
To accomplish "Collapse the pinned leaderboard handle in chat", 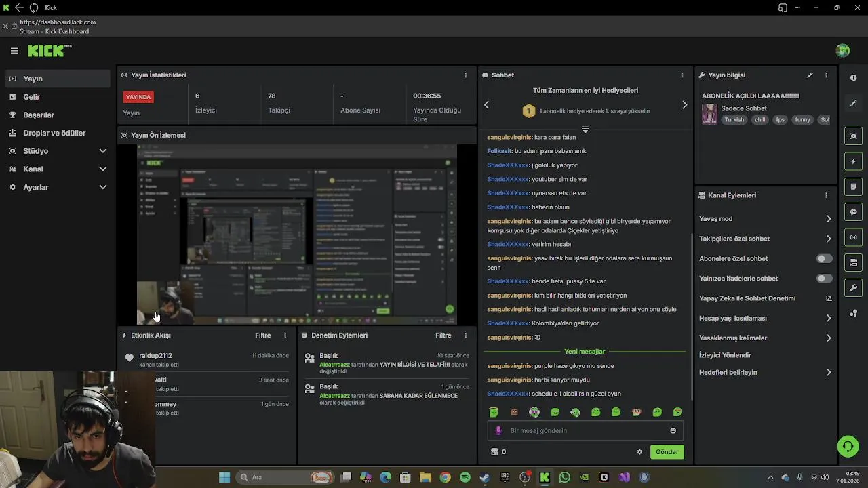I will [585, 129].
